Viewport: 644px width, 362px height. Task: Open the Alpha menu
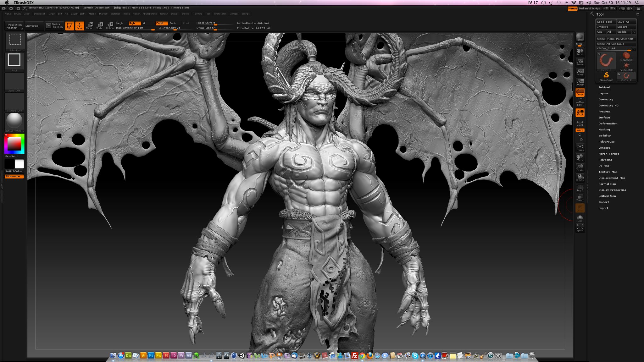(x=8, y=14)
